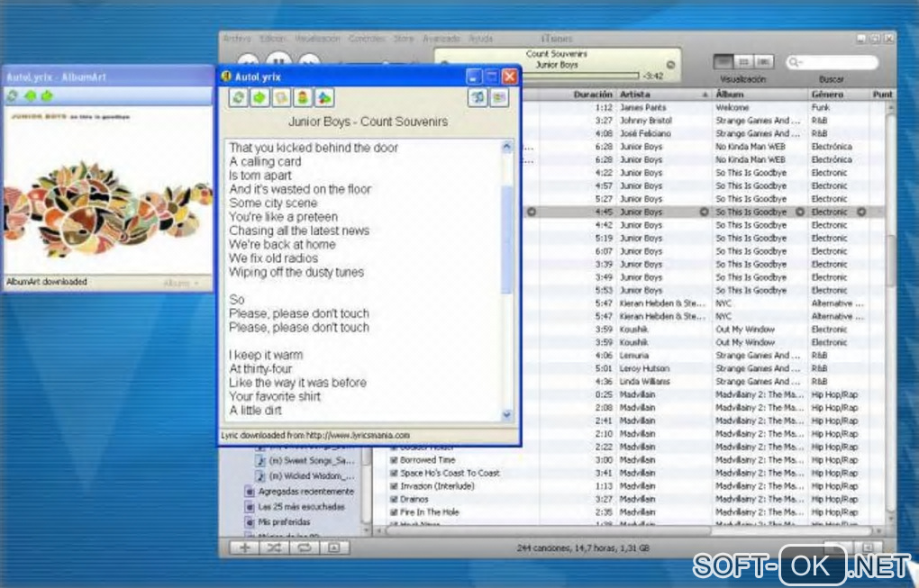The height and width of the screenshot is (588, 919).
Task: Click the green back arrow in AlbumArt window
Action: [x=30, y=95]
